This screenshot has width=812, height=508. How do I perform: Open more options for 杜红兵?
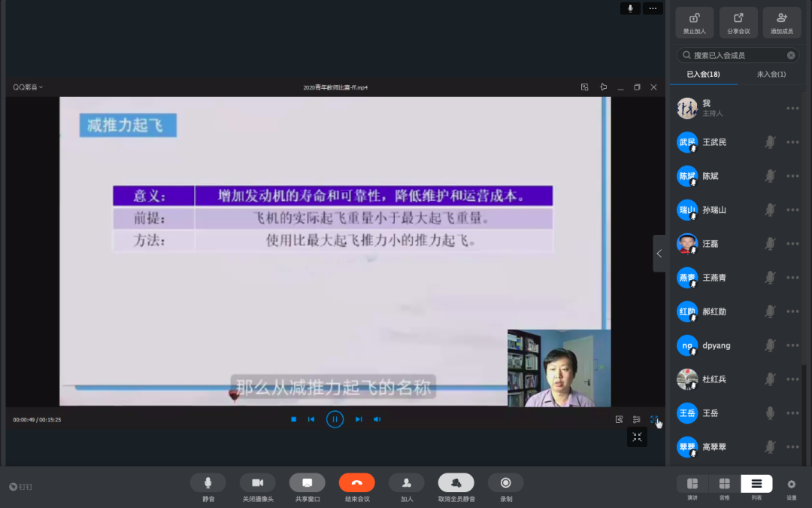pyautogui.click(x=792, y=379)
